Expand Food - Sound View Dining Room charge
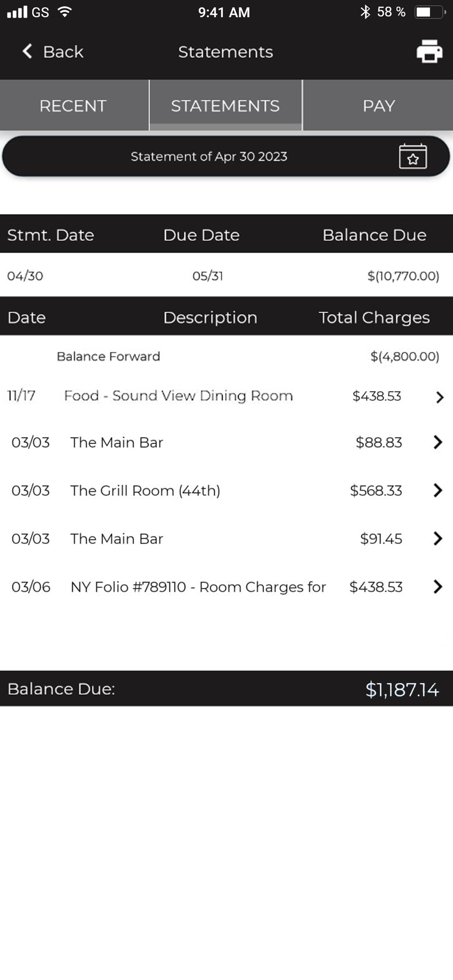The height and width of the screenshot is (980, 453). [439, 397]
